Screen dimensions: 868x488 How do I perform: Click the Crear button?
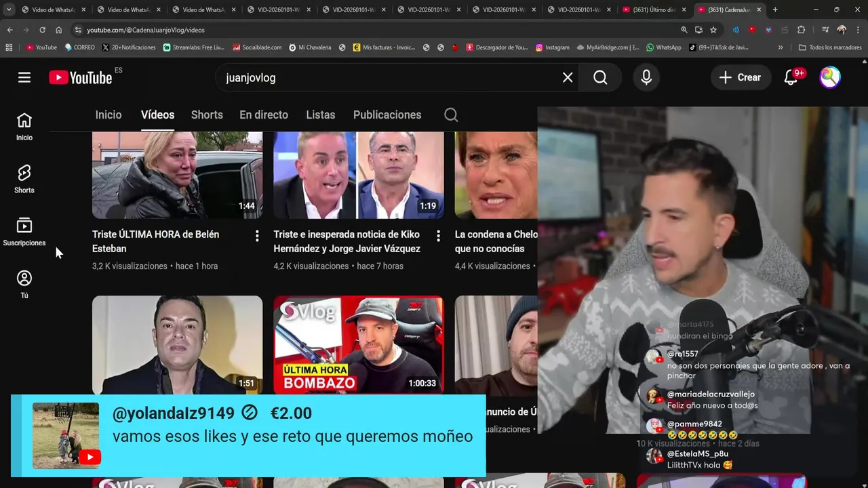[741, 77]
